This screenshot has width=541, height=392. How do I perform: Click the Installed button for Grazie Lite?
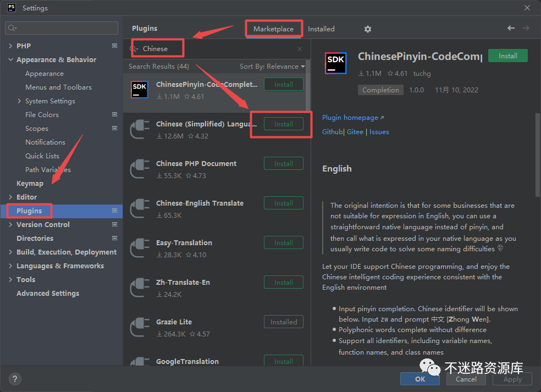(284, 322)
